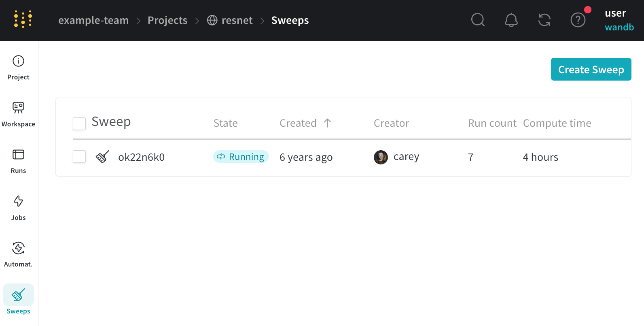The height and width of the screenshot is (326, 644).
Task: Open the user wandb account menu
Action: click(x=619, y=20)
